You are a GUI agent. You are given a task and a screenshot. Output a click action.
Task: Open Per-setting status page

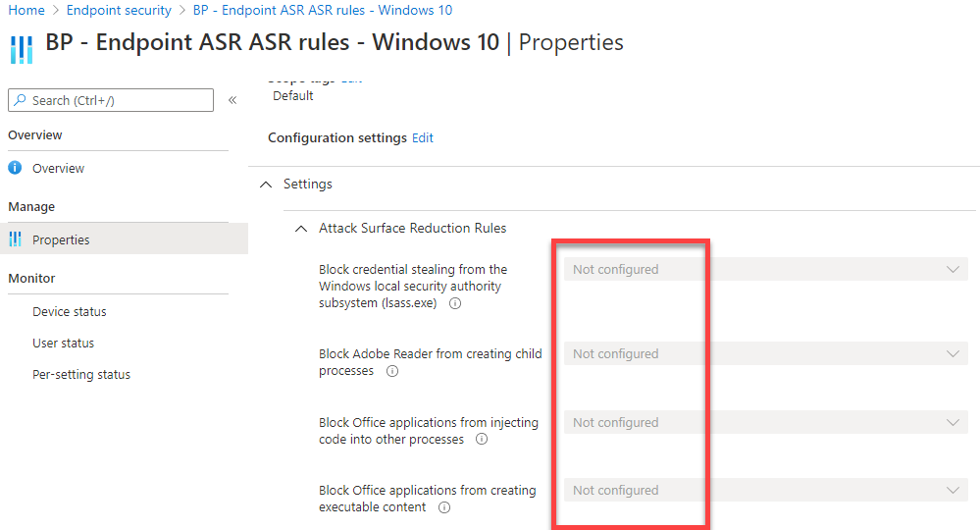coord(81,374)
